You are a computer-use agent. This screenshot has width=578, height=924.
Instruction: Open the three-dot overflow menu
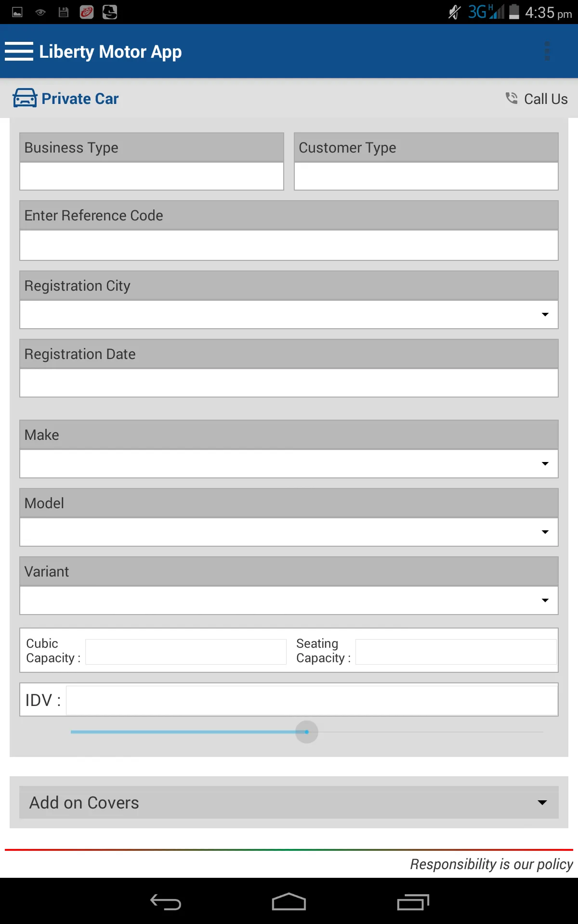pos(547,51)
